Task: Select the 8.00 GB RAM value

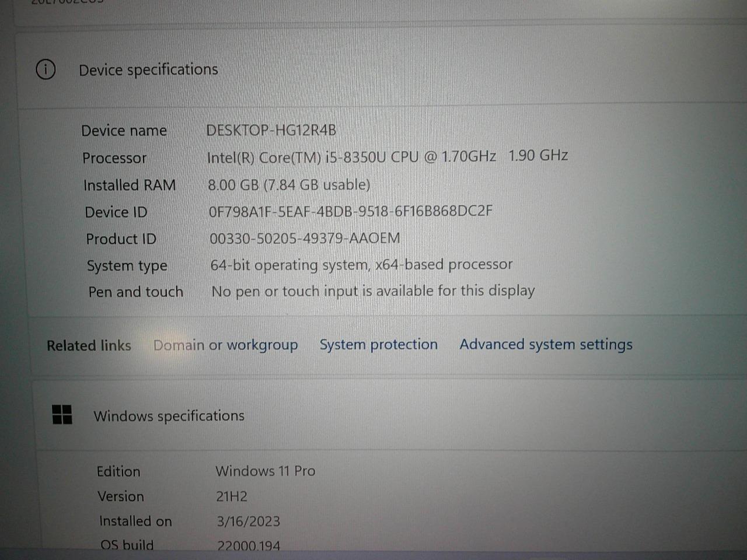Action: click(x=289, y=185)
